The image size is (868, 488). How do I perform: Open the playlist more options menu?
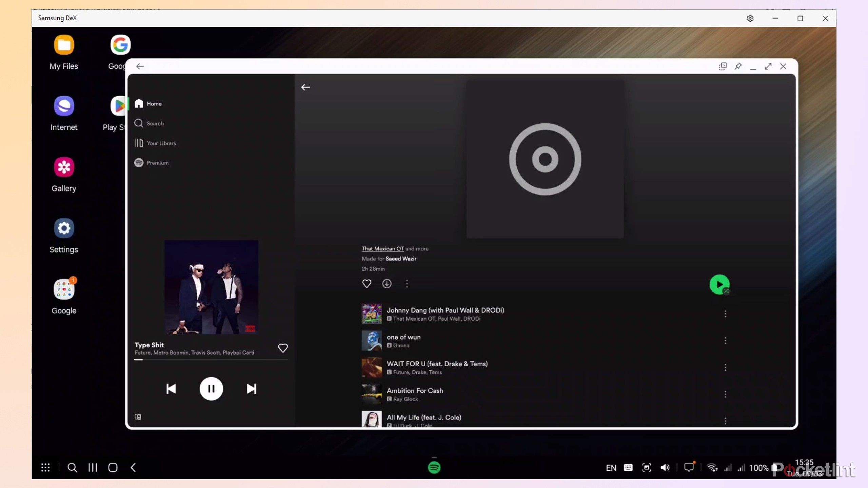(x=407, y=284)
